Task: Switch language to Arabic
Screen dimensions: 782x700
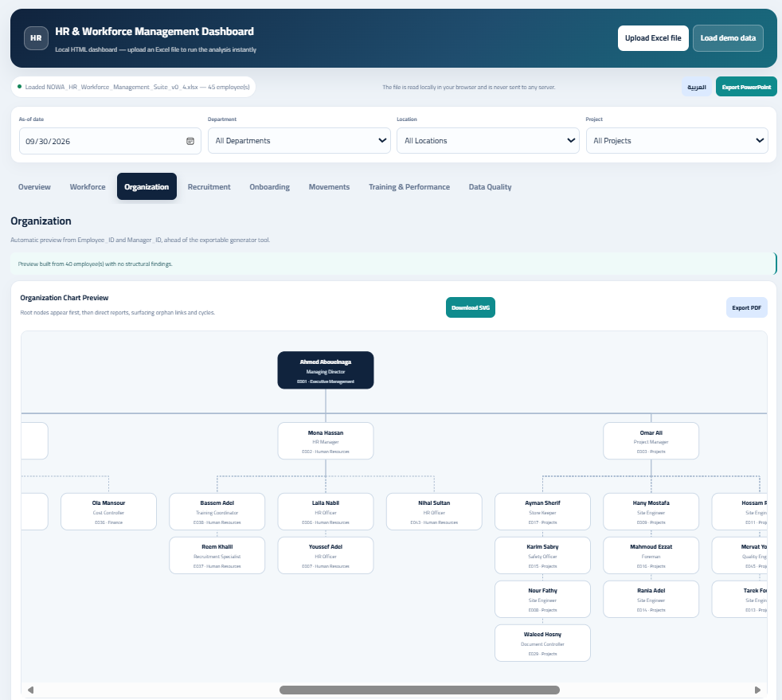Action: pos(697,88)
